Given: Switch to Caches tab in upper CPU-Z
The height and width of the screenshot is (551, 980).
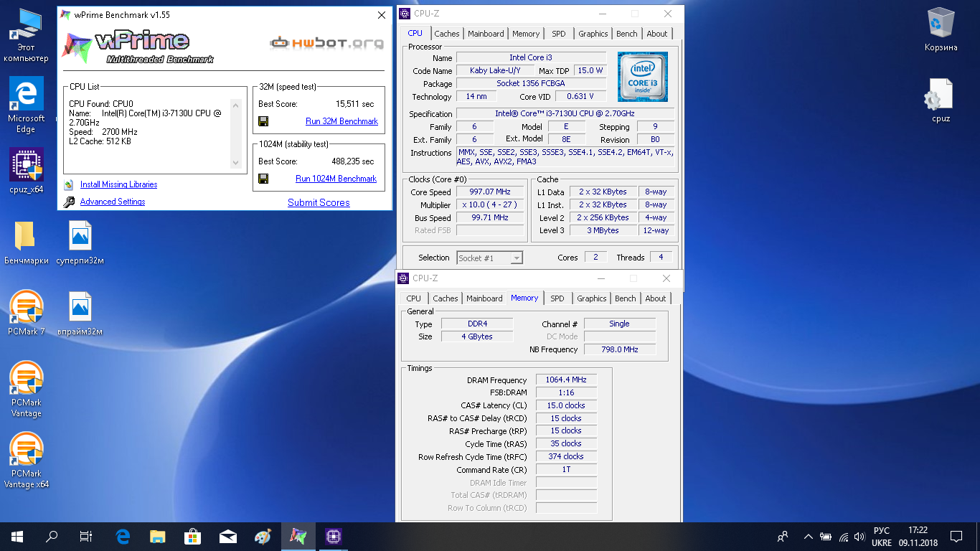Looking at the screenshot, I should [446, 34].
